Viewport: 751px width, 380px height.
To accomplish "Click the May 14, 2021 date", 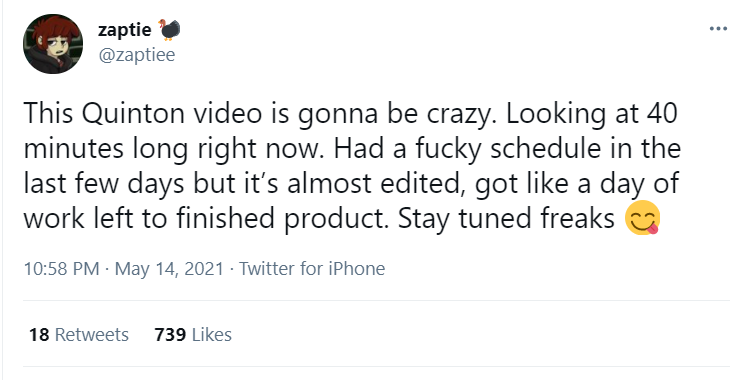I will tap(169, 268).
